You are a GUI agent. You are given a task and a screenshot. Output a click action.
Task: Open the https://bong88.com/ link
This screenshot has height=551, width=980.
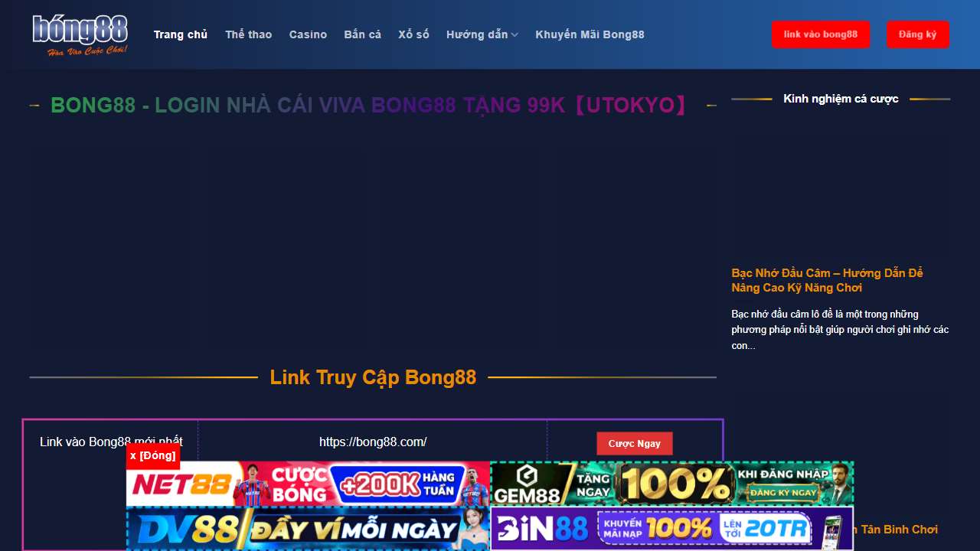click(x=373, y=442)
